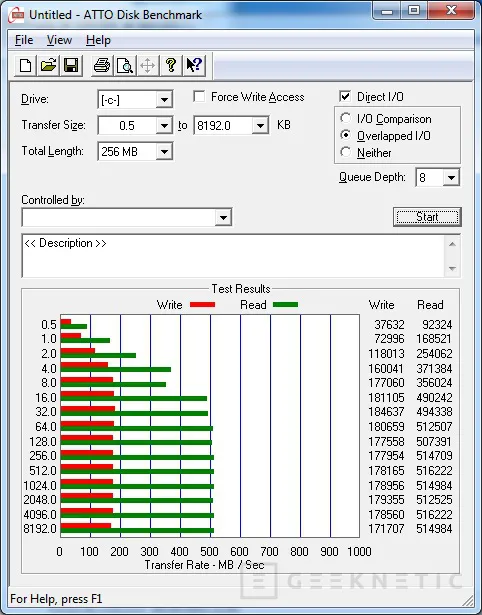Click read value 92324

point(437,325)
